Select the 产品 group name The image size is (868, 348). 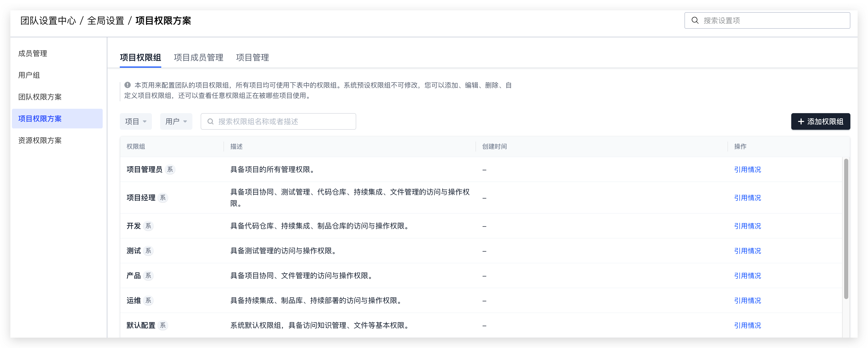coord(134,276)
